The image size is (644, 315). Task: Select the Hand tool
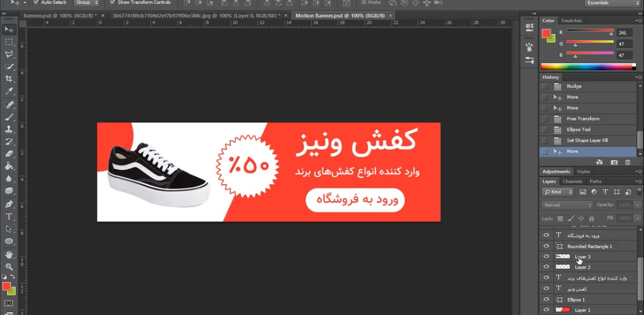pos(9,255)
